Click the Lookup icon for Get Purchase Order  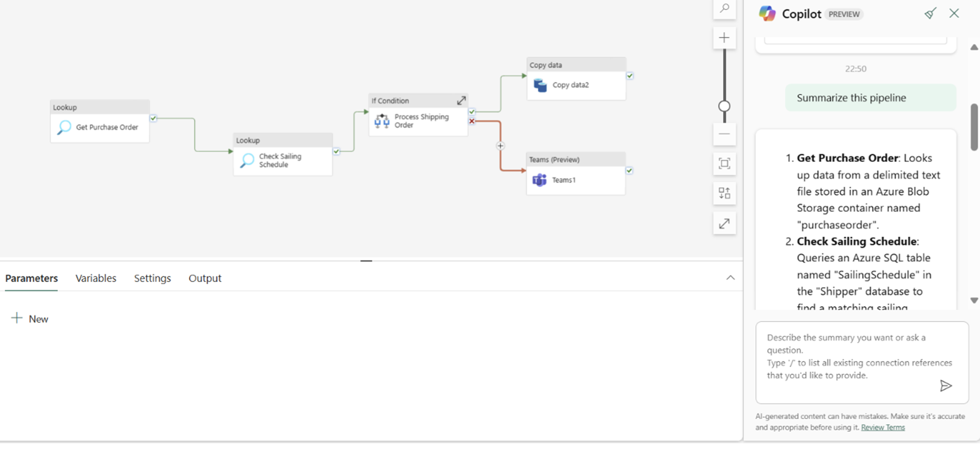pos(64,127)
